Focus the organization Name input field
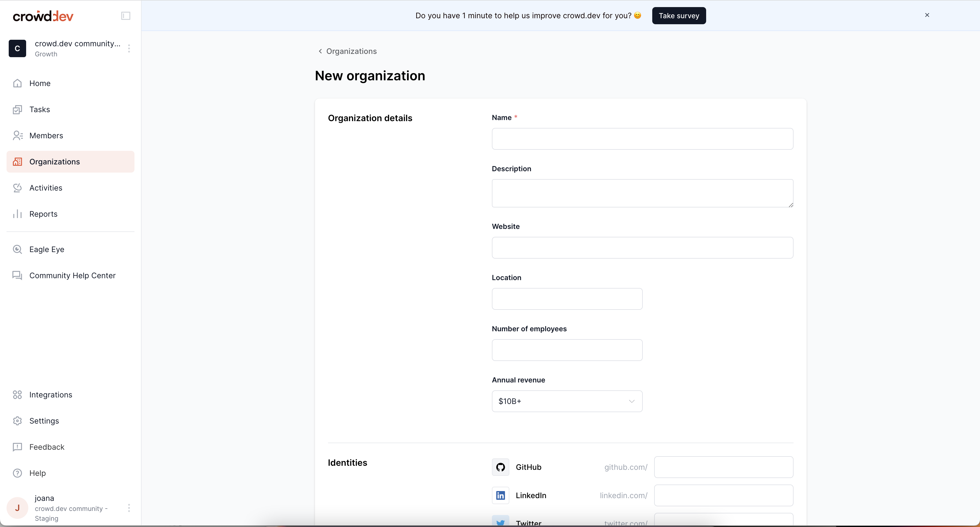The width and height of the screenshot is (980, 527). [x=642, y=139]
